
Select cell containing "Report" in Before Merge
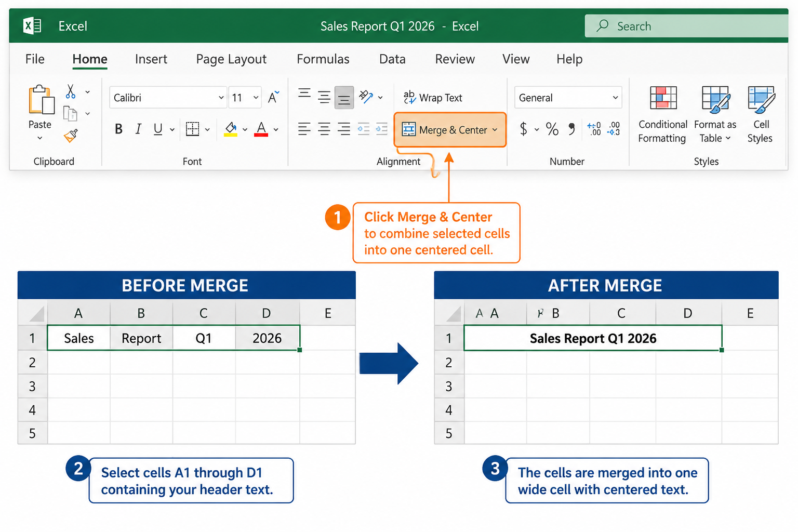[141, 338]
